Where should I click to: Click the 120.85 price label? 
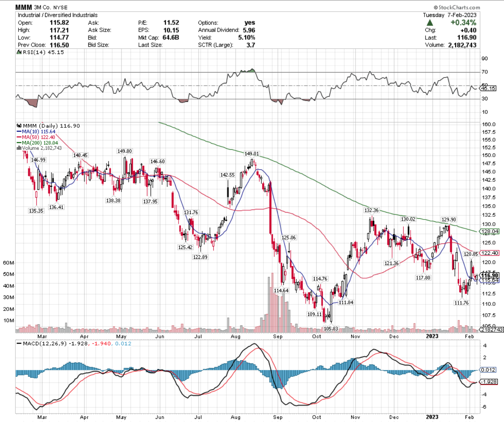tap(471, 254)
